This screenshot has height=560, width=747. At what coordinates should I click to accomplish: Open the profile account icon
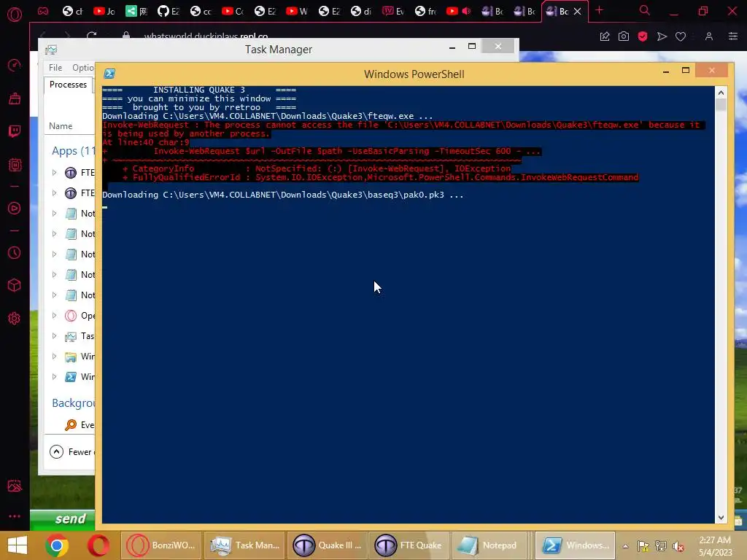(x=709, y=36)
